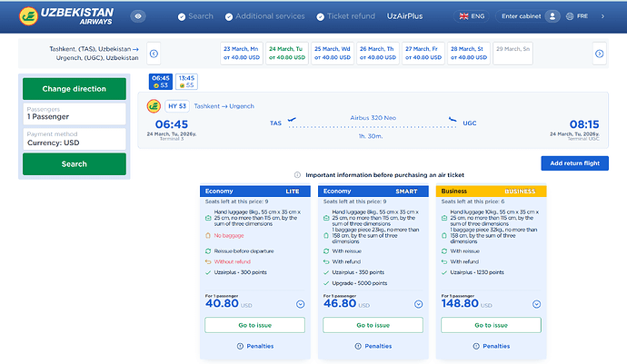Image resolution: width=627 pixels, height=364 pixels.
Task: Select the Economy LITE fare header
Action: pyautogui.click(x=255, y=192)
